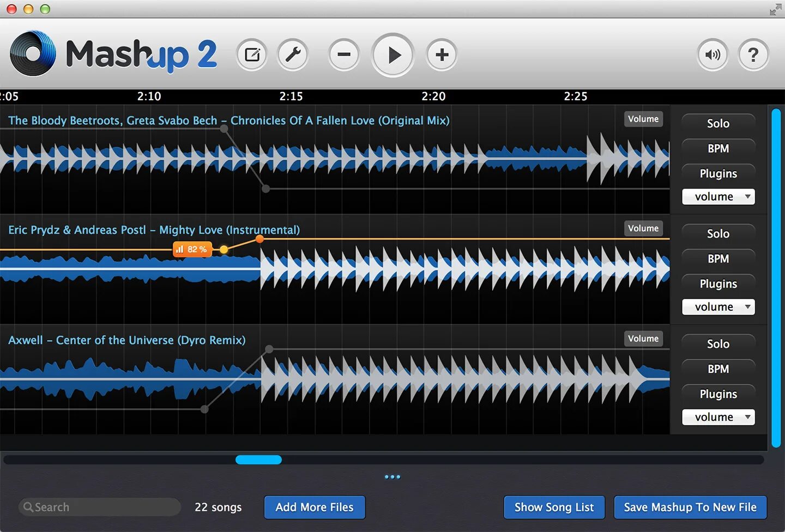Viewport: 785px width, 532px height.
Task: Click the 82 % volume badge
Action: point(192,249)
